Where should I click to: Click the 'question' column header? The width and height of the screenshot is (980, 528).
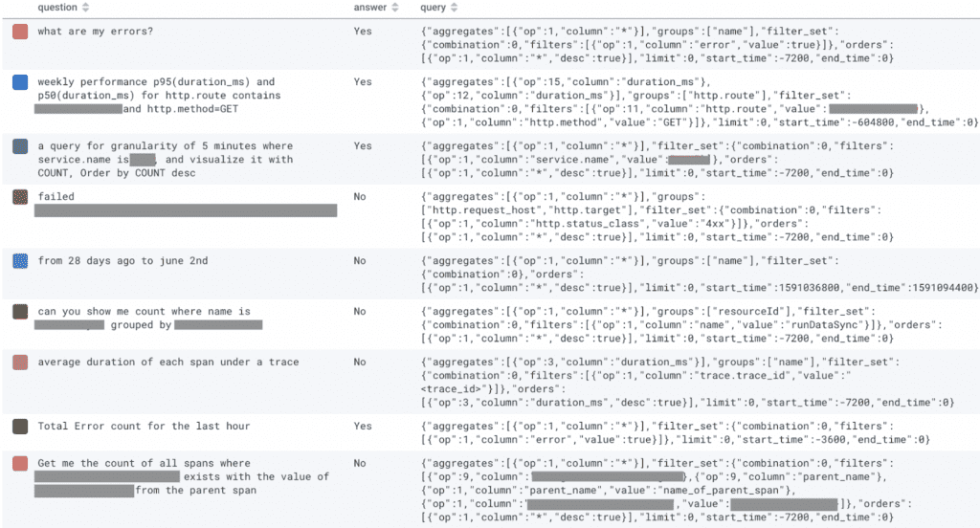(57, 8)
